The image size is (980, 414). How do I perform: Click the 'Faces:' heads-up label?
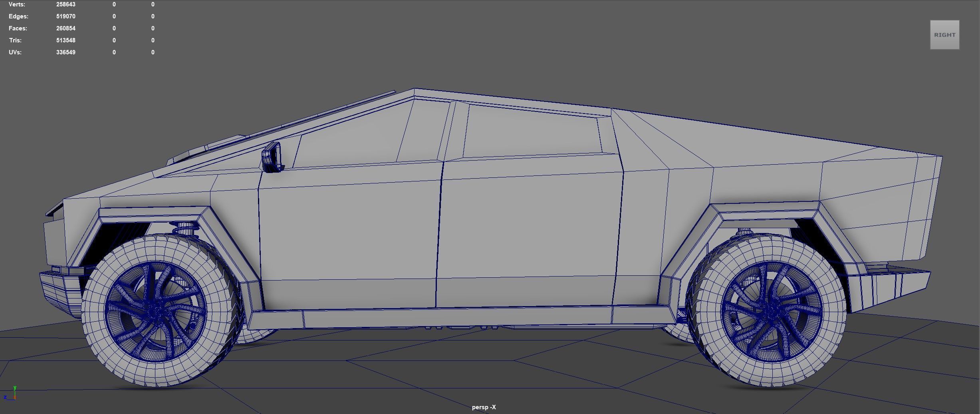tap(18, 28)
